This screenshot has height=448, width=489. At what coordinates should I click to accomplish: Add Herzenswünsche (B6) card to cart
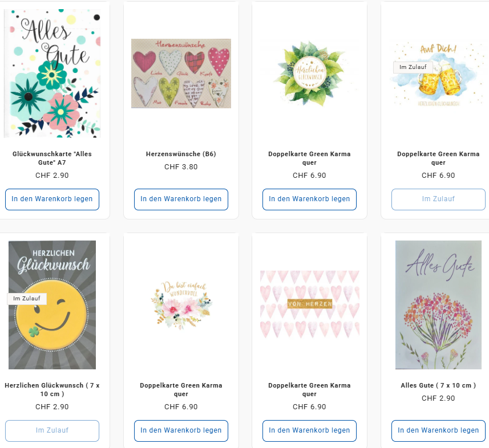tap(181, 199)
